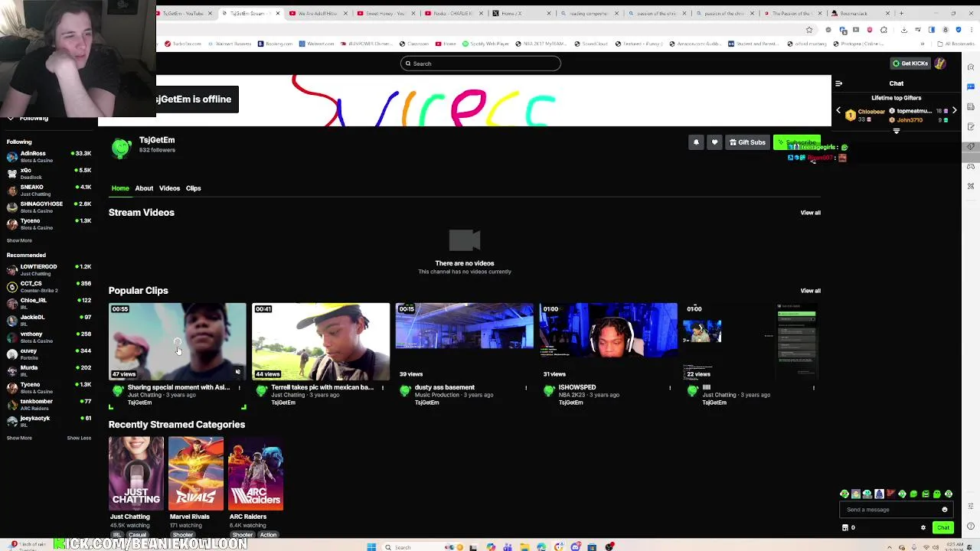
Task: Expand the Lifetime top Gifters leaderboard
Action: 897,131
